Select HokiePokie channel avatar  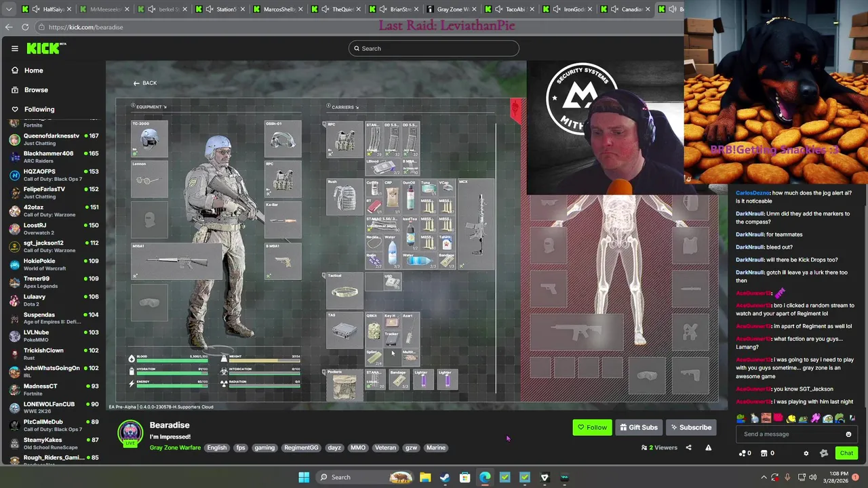(x=14, y=265)
